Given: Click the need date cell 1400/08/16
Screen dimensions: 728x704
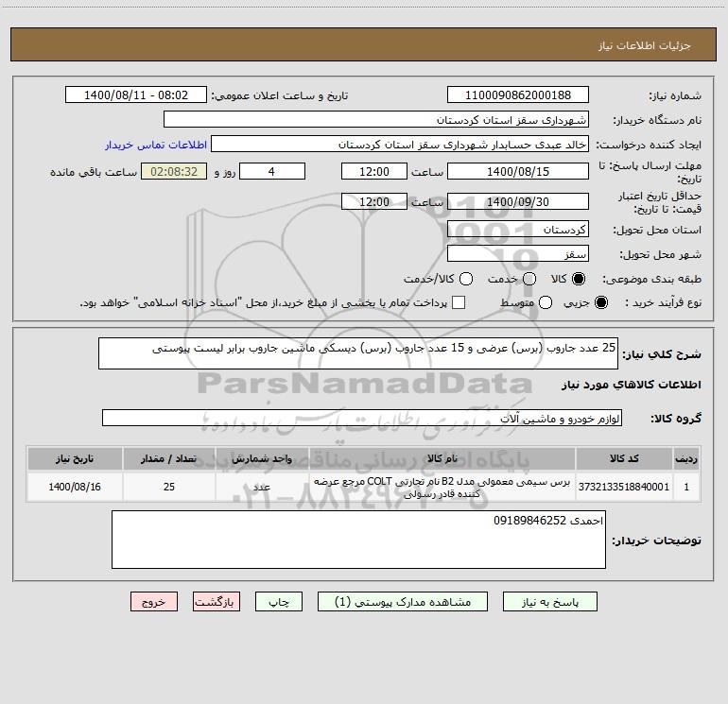Looking at the screenshot, I should tap(75, 487).
